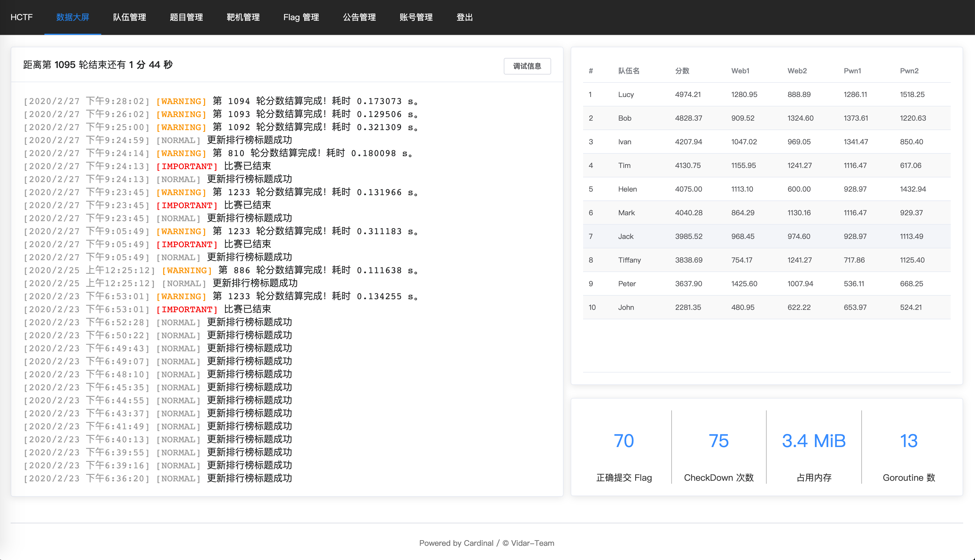
Task: Click 登出 to log out
Action: click(x=464, y=17)
